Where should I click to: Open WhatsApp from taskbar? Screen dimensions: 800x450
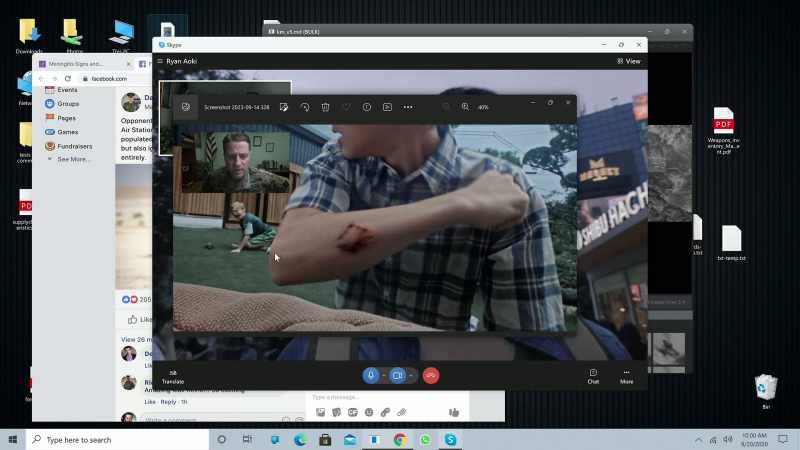click(x=425, y=439)
